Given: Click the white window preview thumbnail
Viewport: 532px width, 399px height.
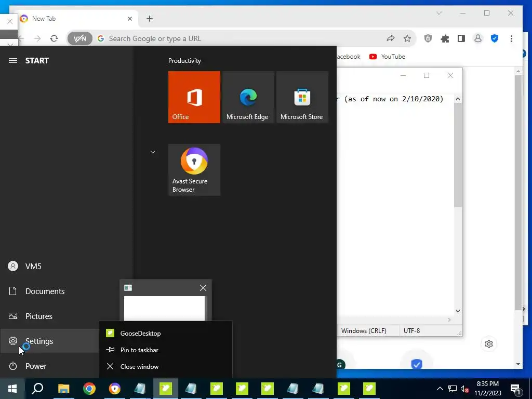Looking at the screenshot, I should 165,309.
